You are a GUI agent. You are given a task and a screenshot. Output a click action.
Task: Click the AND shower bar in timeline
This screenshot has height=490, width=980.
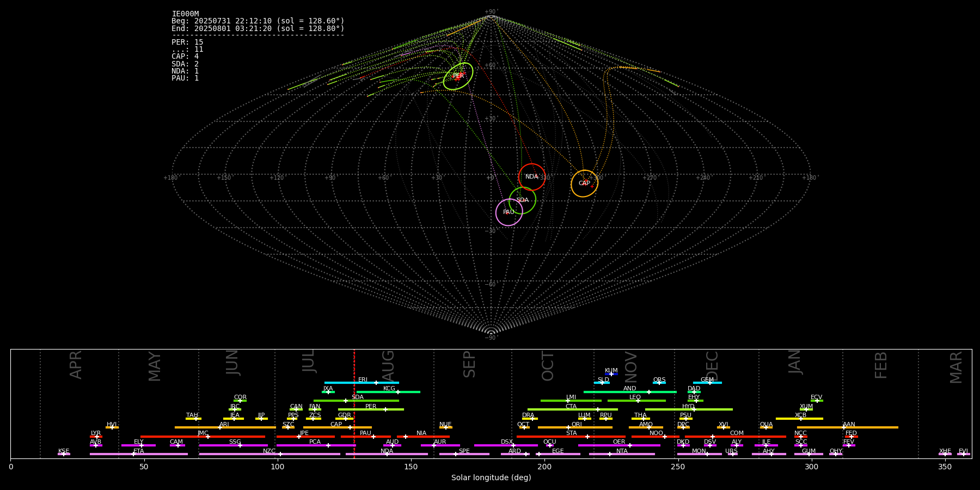tap(630, 392)
